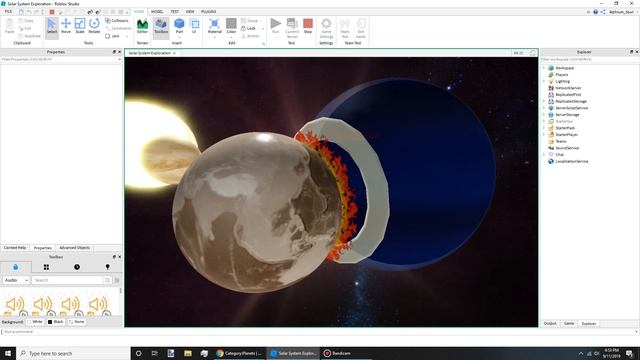Open the FILE menu
Viewport: 640px width, 360px height.
pyautogui.click(x=8, y=11)
